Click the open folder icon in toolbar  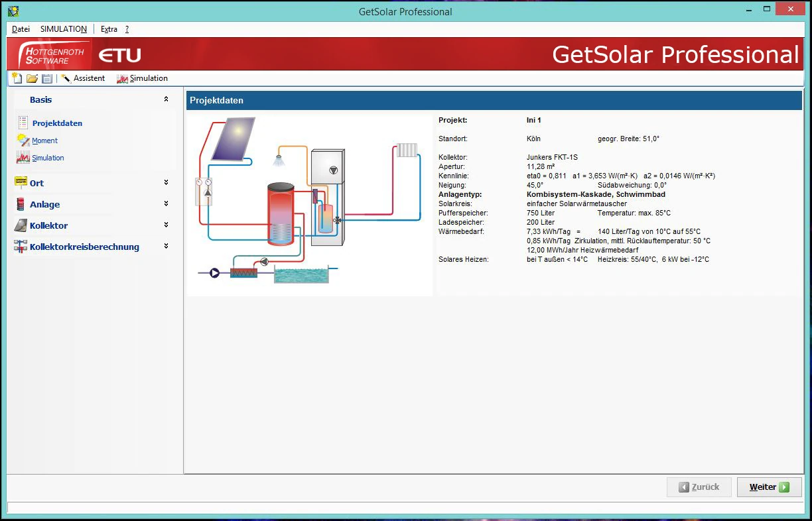[32, 78]
